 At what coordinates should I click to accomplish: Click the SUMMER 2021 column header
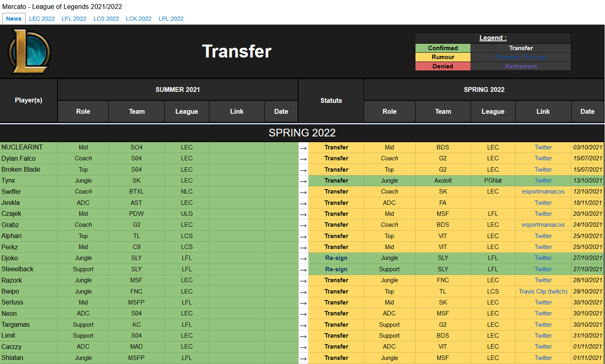click(x=177, y=90)
